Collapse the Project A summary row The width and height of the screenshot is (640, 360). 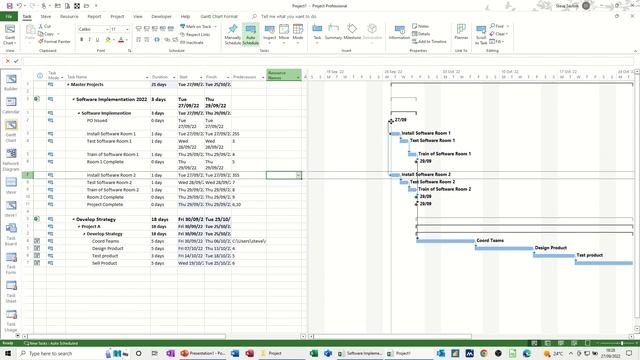[79, 227]
